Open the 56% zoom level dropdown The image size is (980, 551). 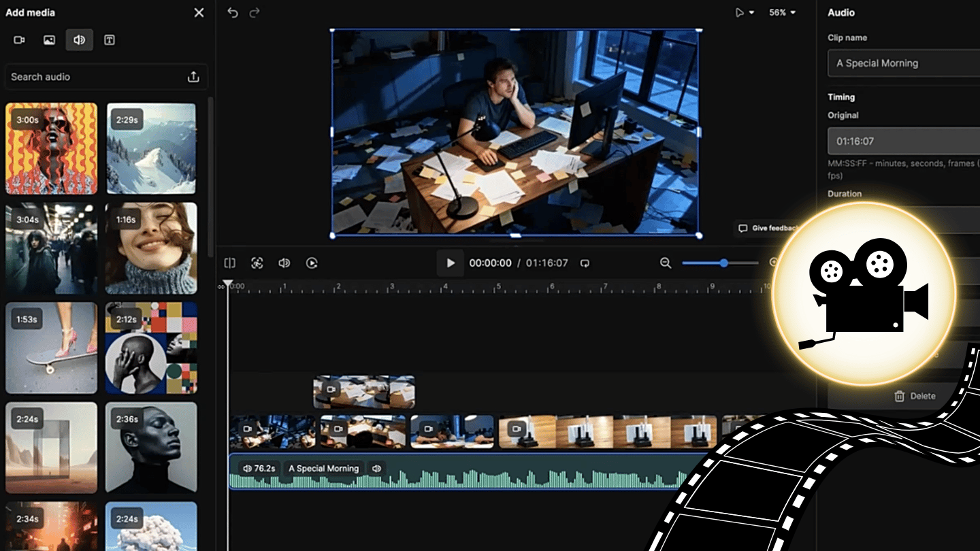pos(782,12)
